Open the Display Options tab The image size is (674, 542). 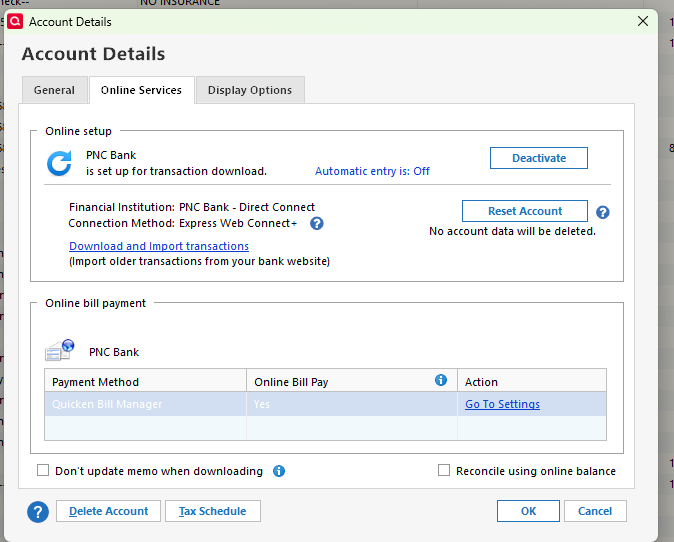pyautogui.click(x=250, y=90)
